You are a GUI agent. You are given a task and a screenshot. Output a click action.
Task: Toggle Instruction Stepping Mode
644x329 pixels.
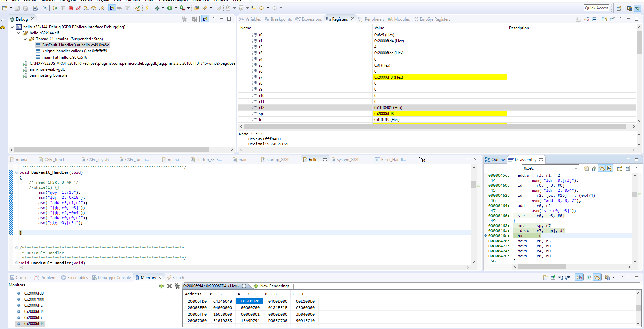(112, 8)
